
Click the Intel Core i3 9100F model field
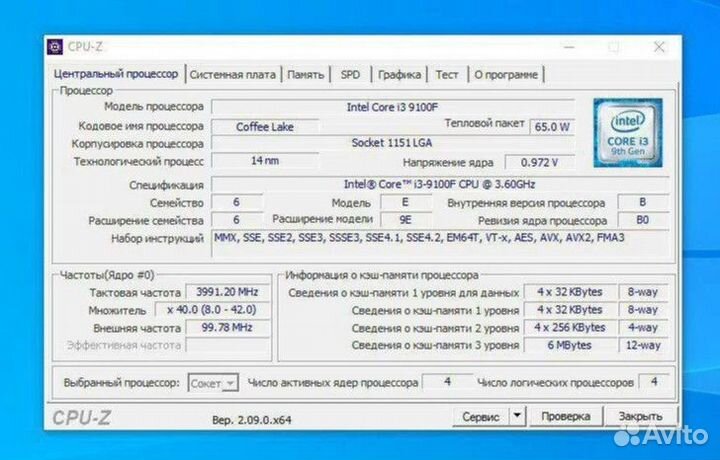[x=393, y=107]
